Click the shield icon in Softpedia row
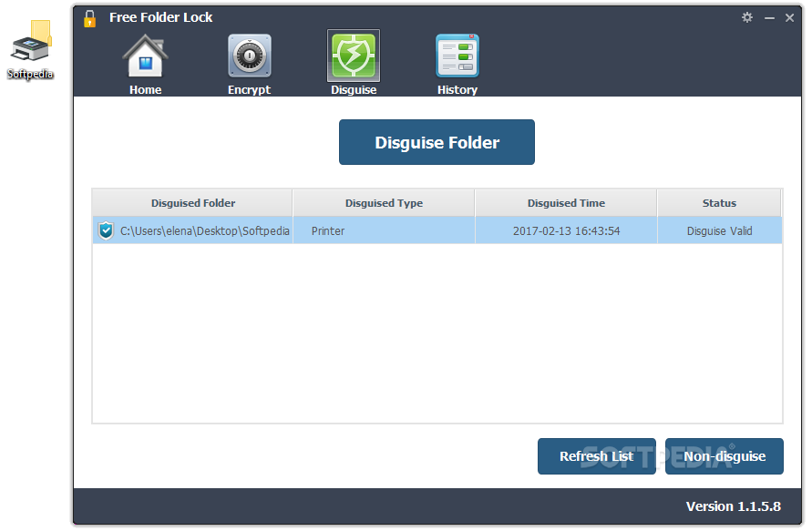 [x=106, y=230]
